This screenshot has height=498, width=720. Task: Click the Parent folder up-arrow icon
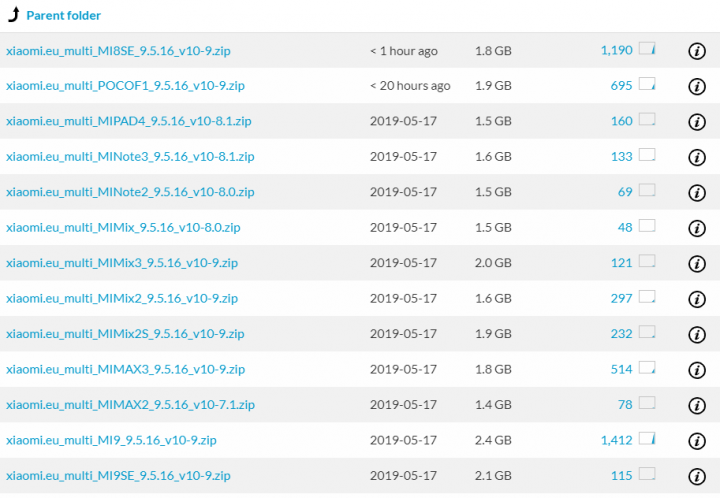click(x=14, y=15)
